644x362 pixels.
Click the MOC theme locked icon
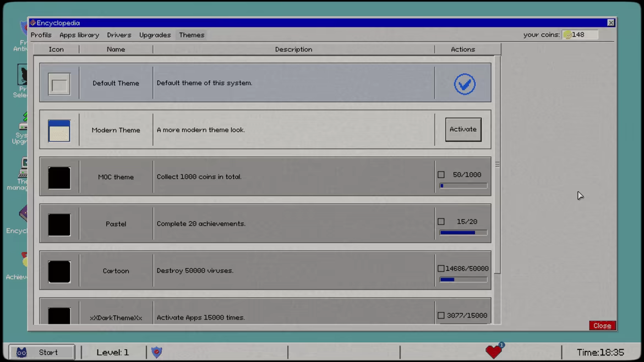pyautogui.click(x=59, y=178)
